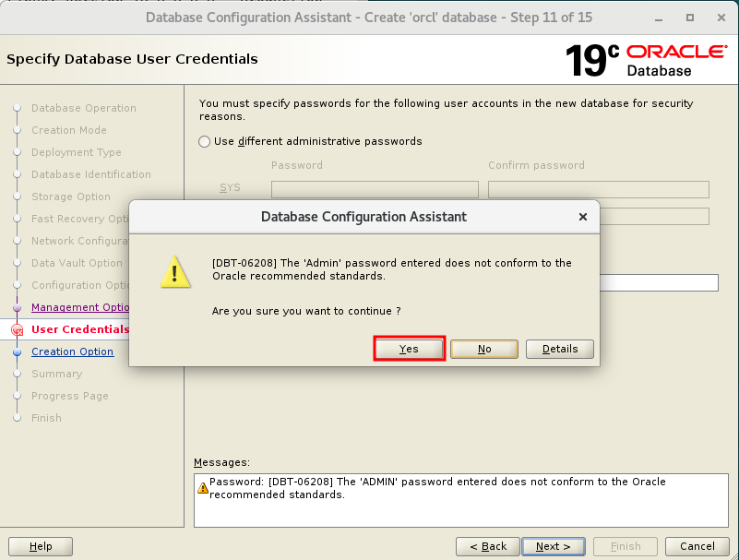Go to previous step with Back

point(488,546)
